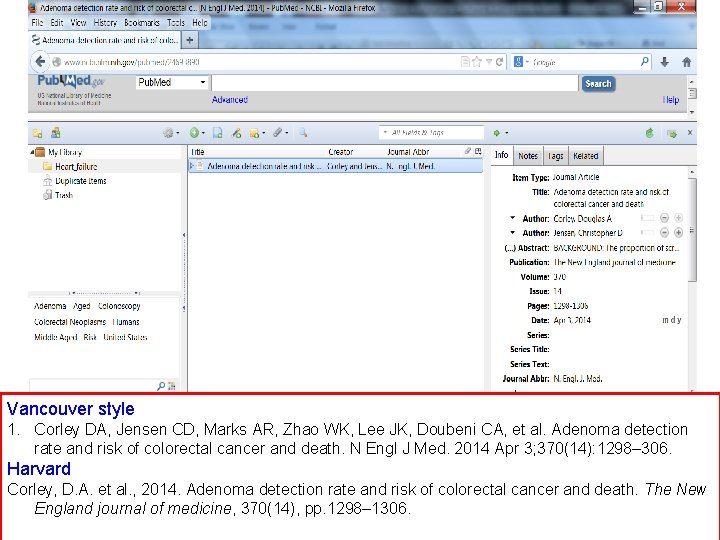
Task: Click Zotero New Group icon
Action: 56,133
